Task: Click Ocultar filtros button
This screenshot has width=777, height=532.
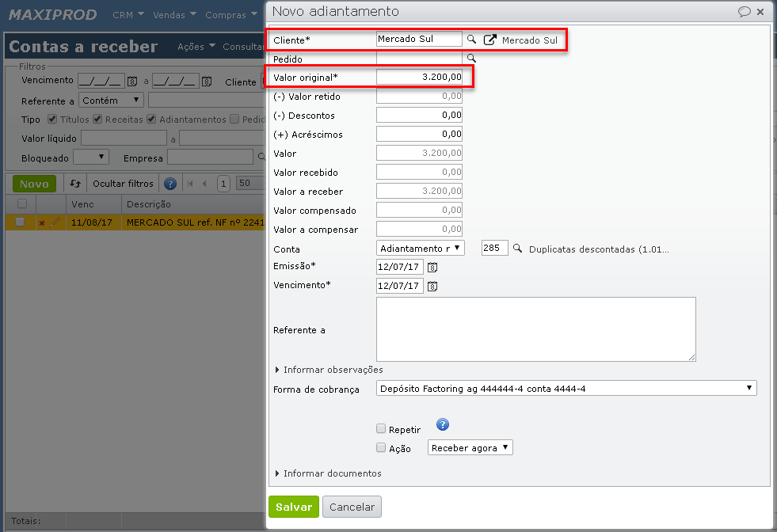Action: pyautogui.click(x=123, y=184)
